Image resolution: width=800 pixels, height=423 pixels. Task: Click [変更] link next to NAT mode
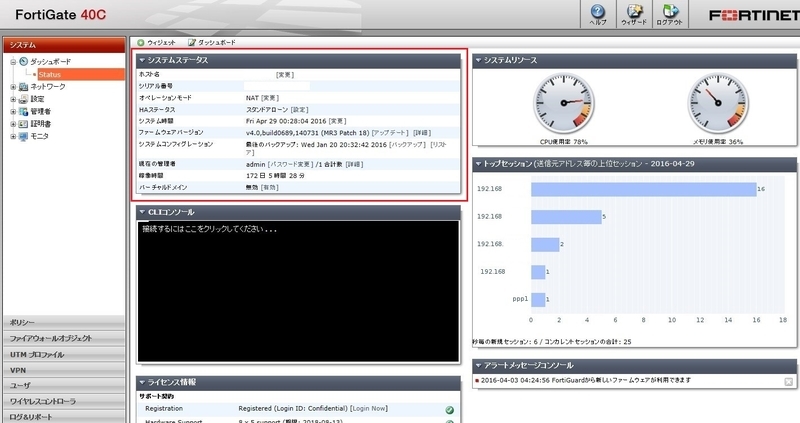coord(270,98)
